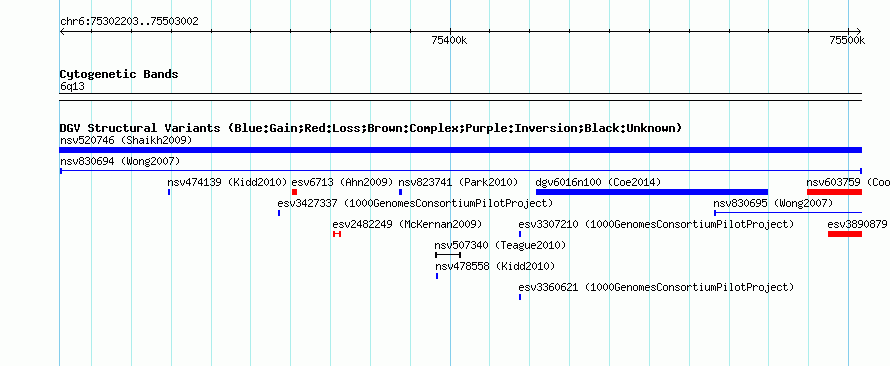Open the esv3890879 variant label
890x366 pixels.
pyautogui.click(x=857, y=225)
